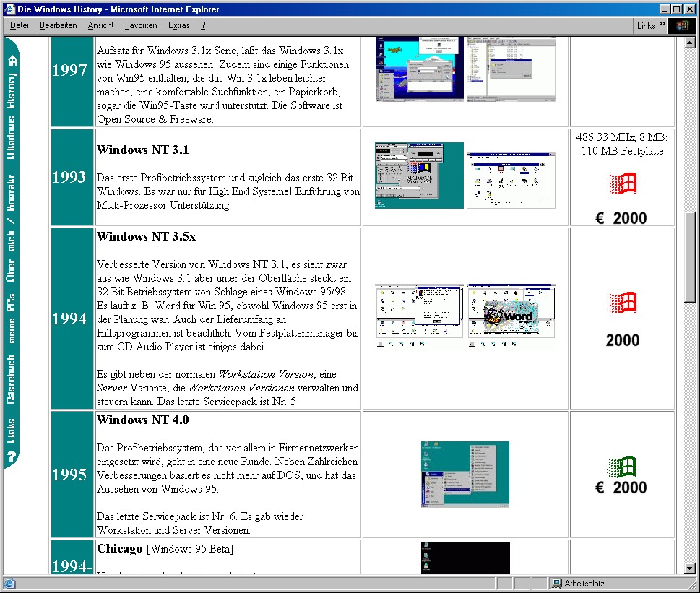Click the year 1995
700x593 pixels.
pyautogui.click(x=69, y=475)
